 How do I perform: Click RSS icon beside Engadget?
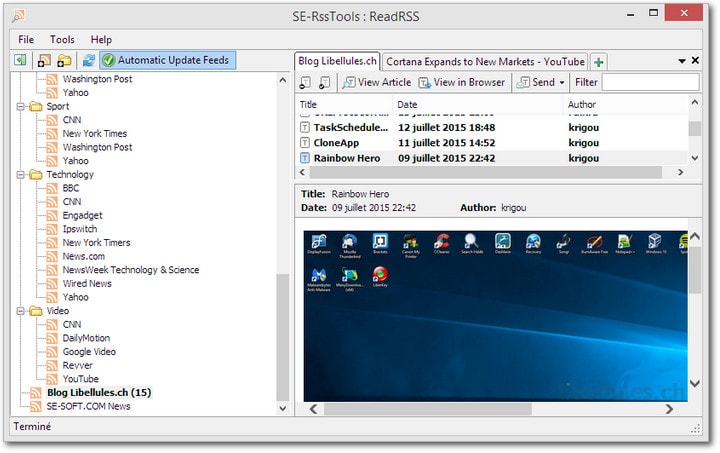coord(52,216)
